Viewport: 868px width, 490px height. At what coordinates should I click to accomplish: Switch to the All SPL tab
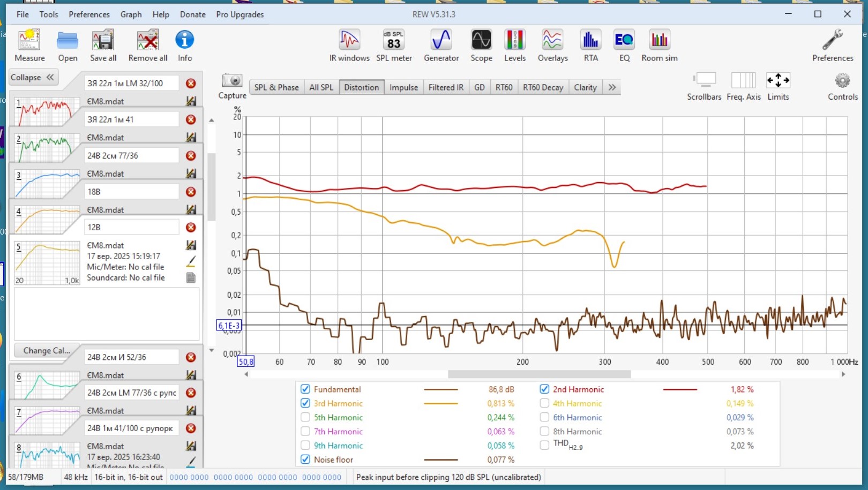click(321, 87)
